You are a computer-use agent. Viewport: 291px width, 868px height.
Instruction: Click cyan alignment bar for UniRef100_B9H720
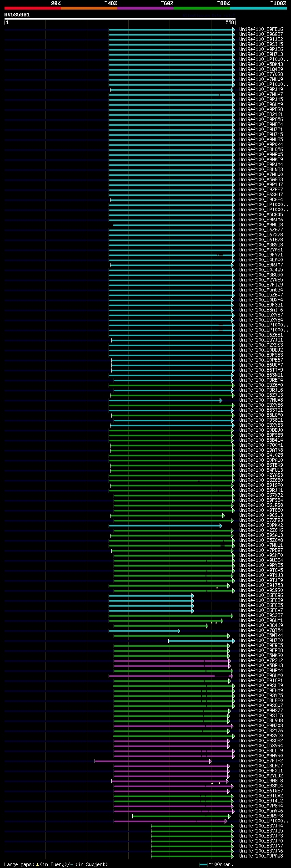(x=201, y=641)
